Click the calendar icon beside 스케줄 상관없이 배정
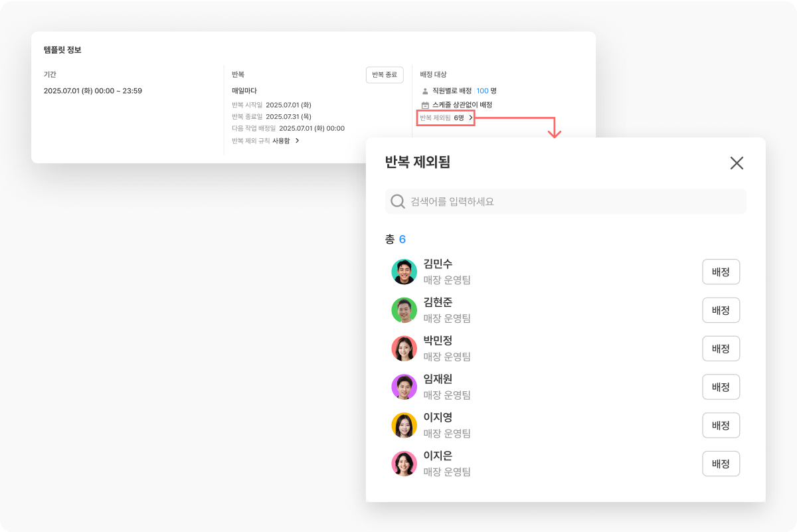 425,105
